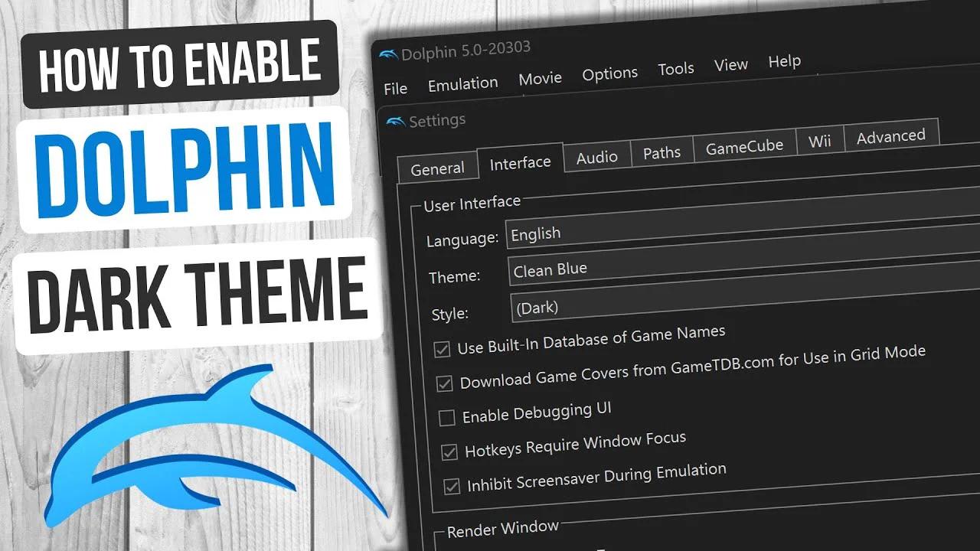Select the Advanced tab in Settings
Viewport: 980px width, 551px height.
coord(890,136)
